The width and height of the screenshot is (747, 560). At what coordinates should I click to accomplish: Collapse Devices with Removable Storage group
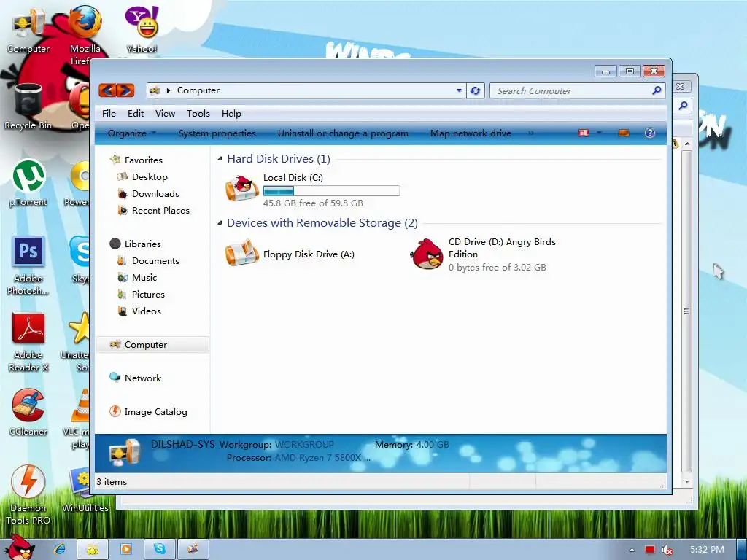click(x=220, y=223)
